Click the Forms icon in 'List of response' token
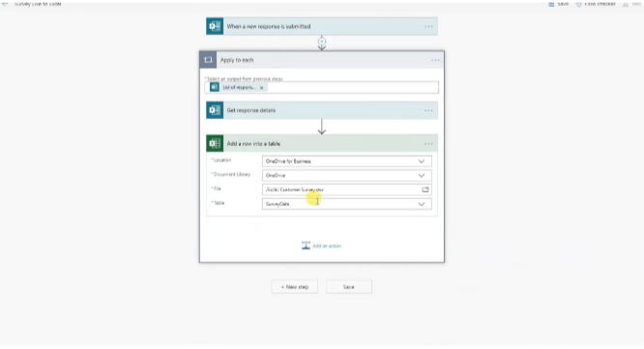The height and width of the screenshot is (349, 644). coord(215,87)
